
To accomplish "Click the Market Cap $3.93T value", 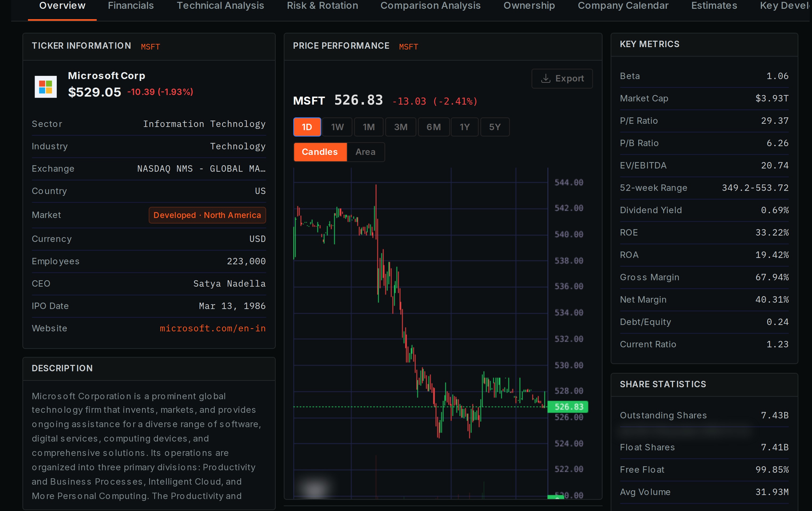I will 772,98.
